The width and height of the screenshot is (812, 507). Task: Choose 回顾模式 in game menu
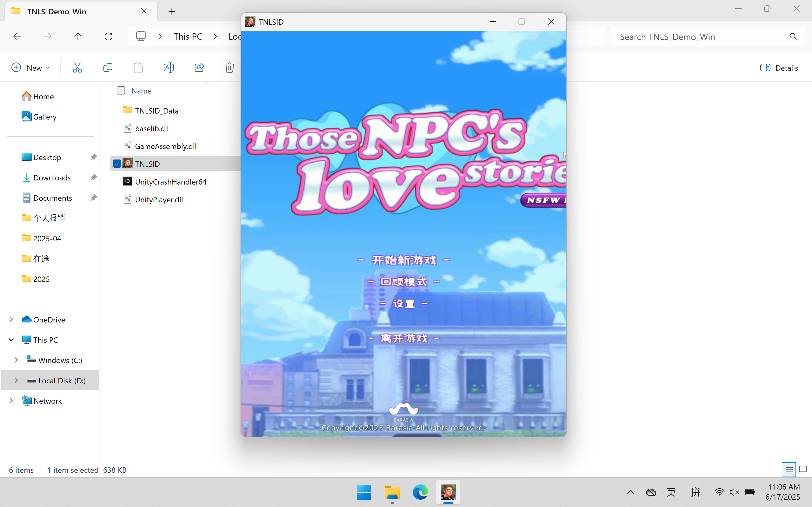(x=404, y=282)
